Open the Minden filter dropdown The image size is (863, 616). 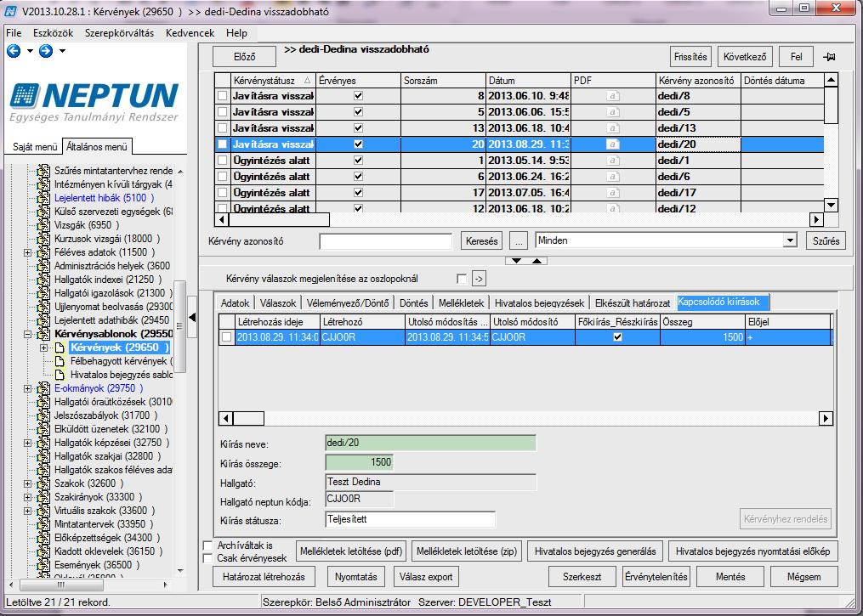[791, 240]
